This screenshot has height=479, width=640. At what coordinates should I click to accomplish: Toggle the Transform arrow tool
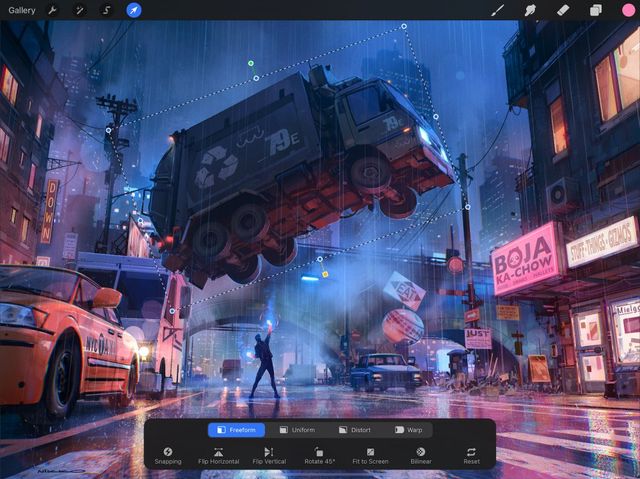pos(133,10)
